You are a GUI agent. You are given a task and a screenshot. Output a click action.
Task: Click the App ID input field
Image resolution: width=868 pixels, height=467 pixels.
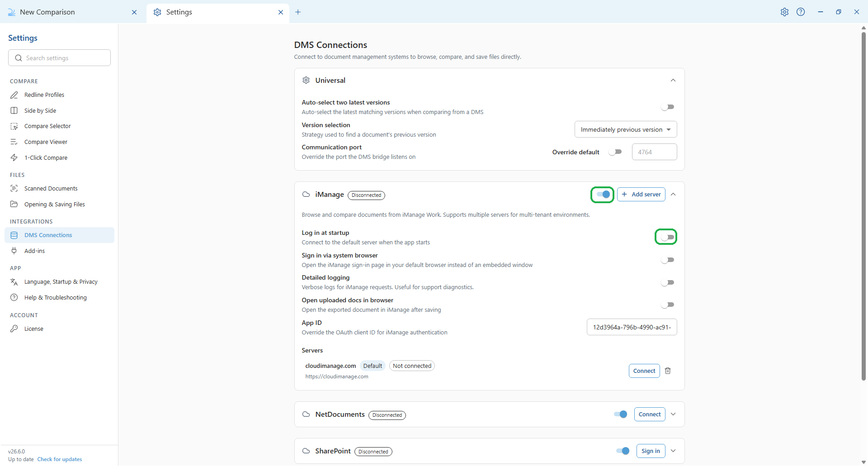(632, 328)
